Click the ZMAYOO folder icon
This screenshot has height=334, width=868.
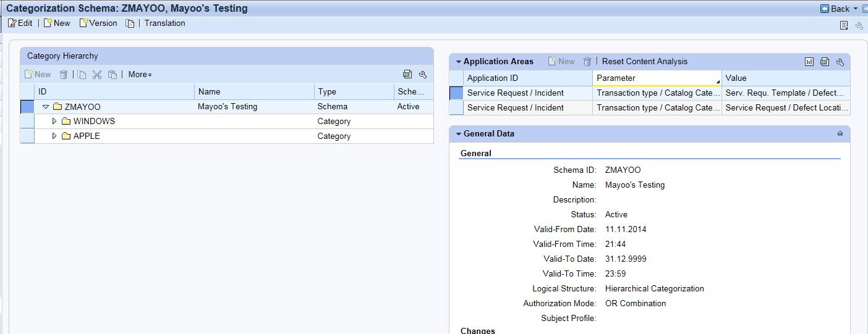click(57, 107)
